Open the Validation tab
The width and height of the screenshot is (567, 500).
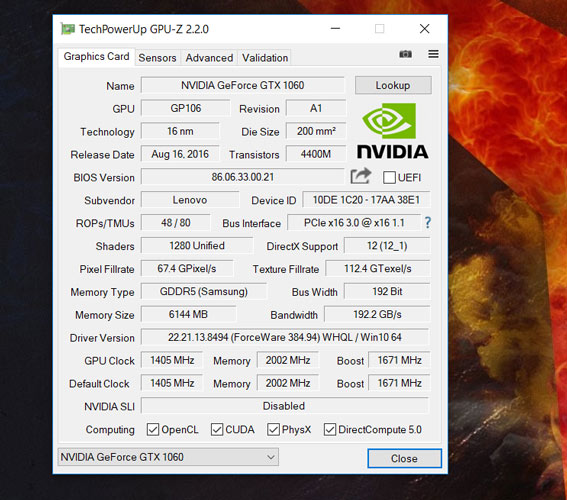(x=265, y=58)
